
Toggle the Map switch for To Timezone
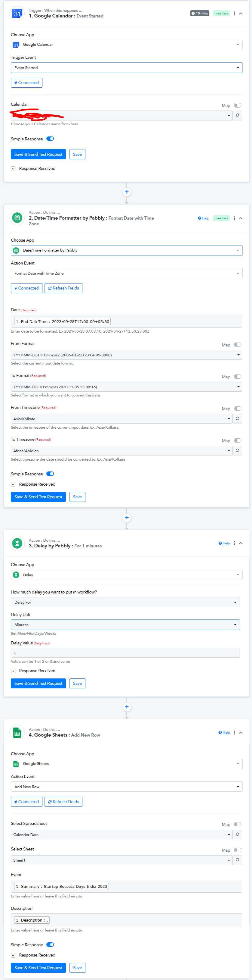[x=237, y=440]
